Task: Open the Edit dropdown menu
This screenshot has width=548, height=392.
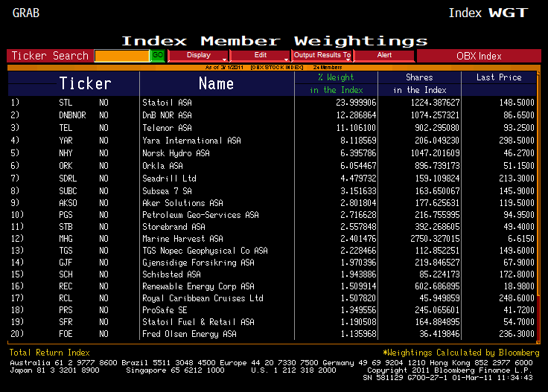Action: (261, 56)
